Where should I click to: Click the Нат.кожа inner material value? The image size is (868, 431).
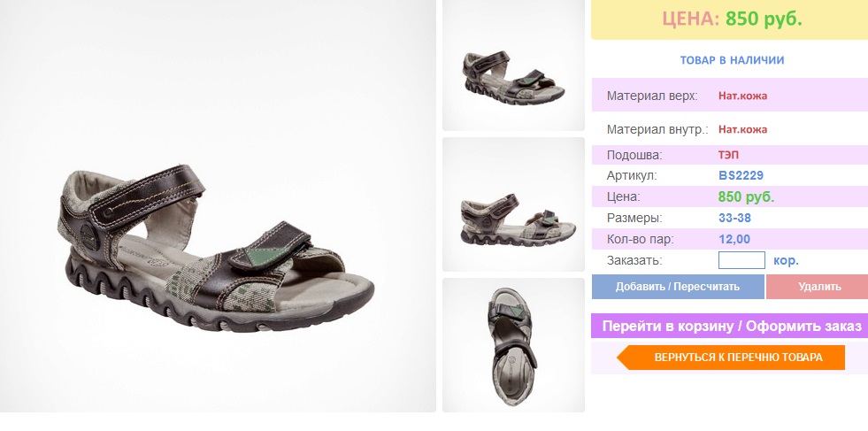742,129
